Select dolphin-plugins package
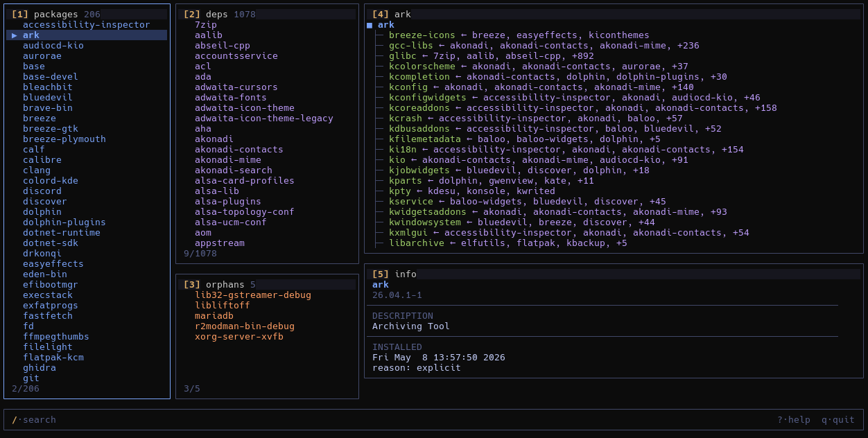868x438 pixels. point(64,222)
